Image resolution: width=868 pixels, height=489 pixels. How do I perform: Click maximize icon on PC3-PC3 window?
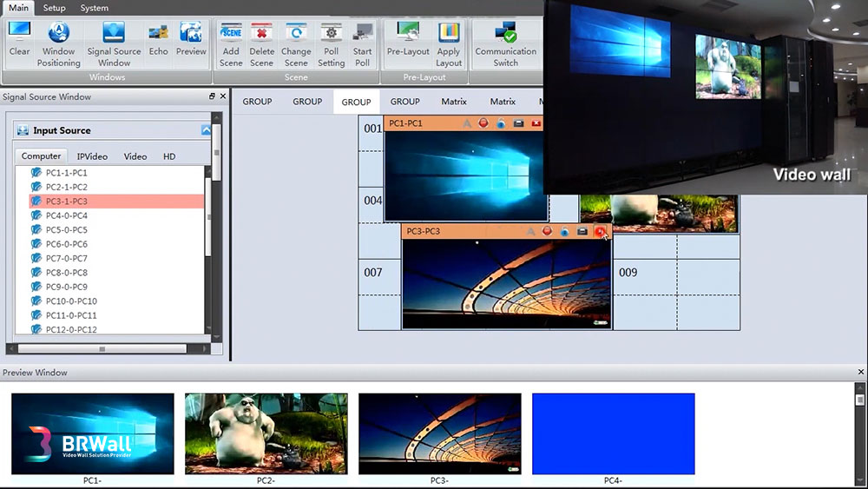(x=582, y=231)
